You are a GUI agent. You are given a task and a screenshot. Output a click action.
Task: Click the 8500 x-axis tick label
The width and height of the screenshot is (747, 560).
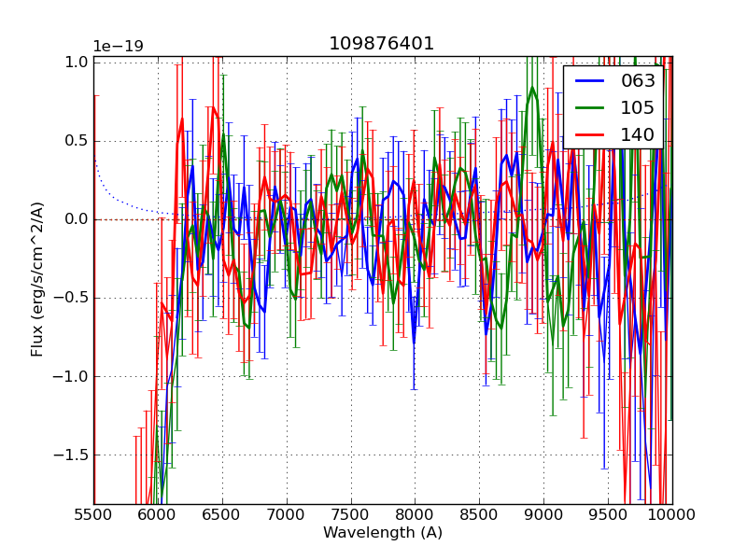(479, 514)
